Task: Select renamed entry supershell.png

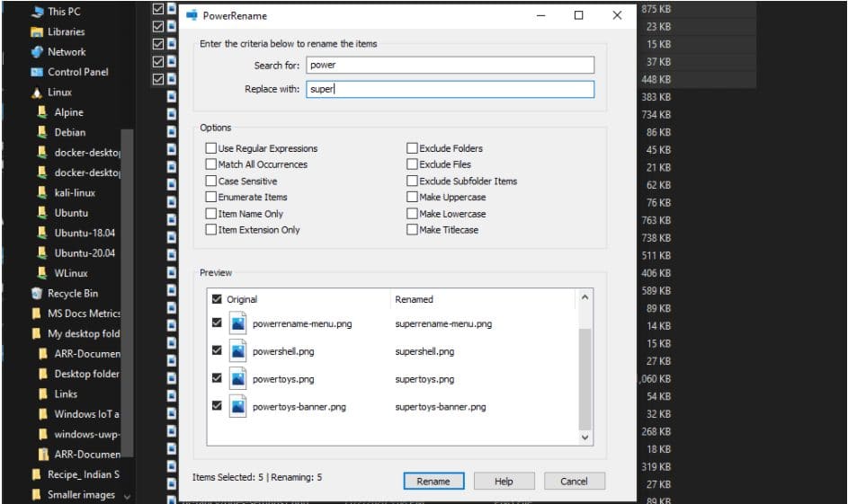Action: click(x=424, y=351)
